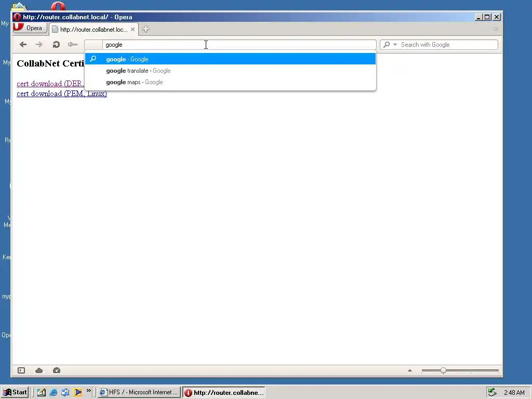The height and width of the screenshot is (399, 532).
Task: Click the notepad icon in quick launch
Action: point(42,392)
